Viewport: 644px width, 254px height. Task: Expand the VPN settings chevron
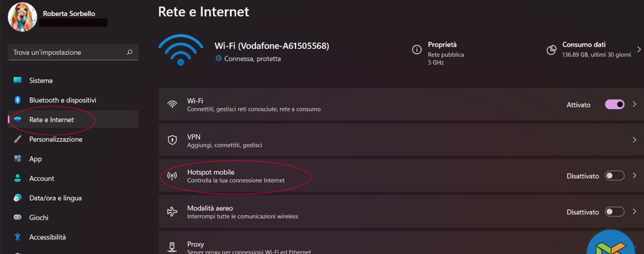click(x=635, y=140)
